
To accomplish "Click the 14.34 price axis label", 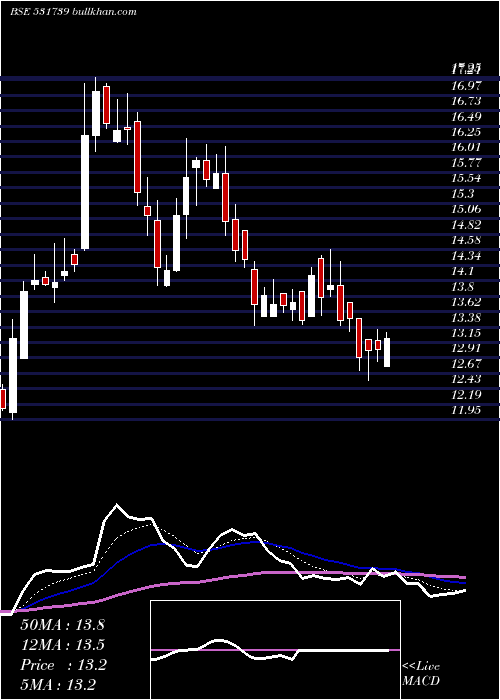I will [x=467, y=256].
